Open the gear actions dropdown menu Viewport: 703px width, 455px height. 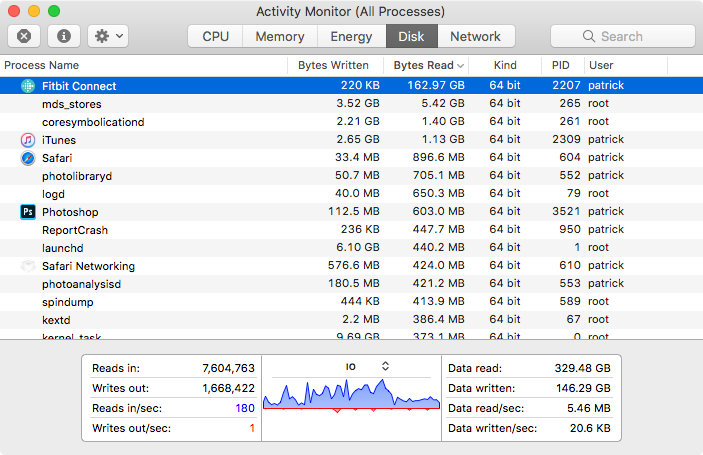tap(108, 36)
